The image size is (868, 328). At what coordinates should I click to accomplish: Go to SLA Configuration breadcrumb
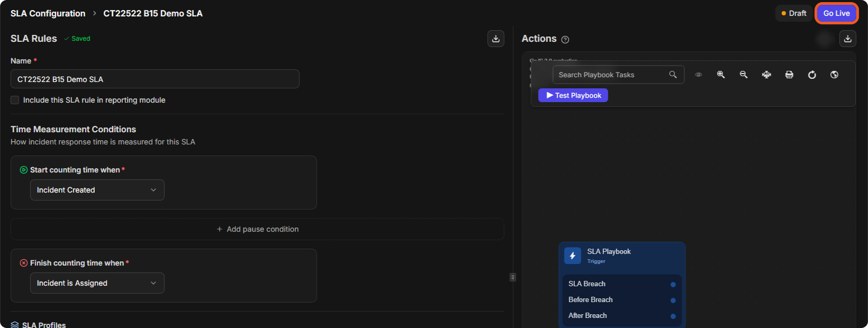point(48,13)
